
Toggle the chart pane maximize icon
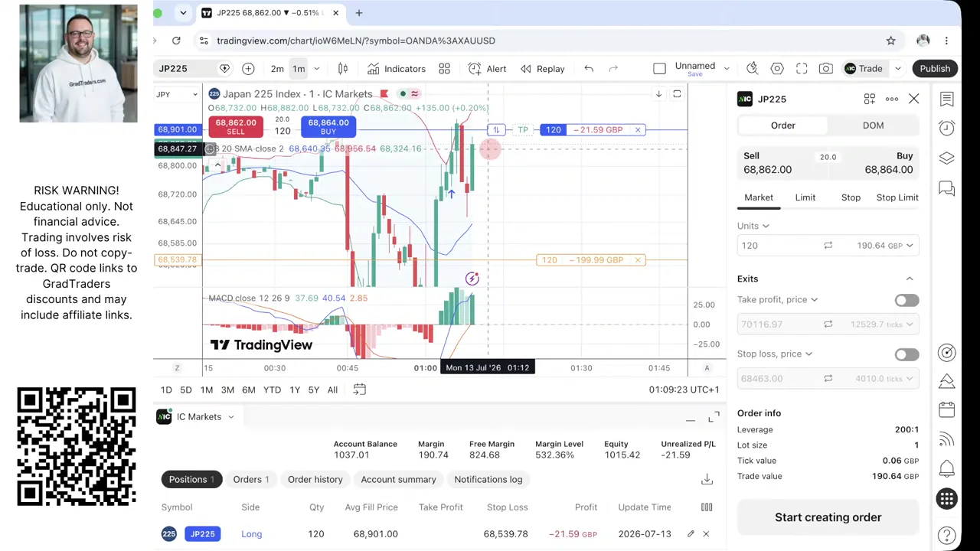677,94
